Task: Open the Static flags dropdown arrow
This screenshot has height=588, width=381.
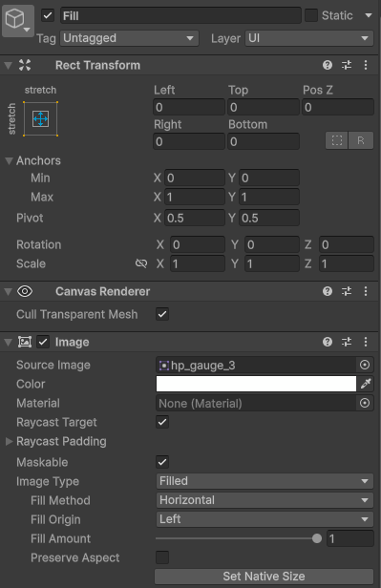Action: [x=369, y=15]
